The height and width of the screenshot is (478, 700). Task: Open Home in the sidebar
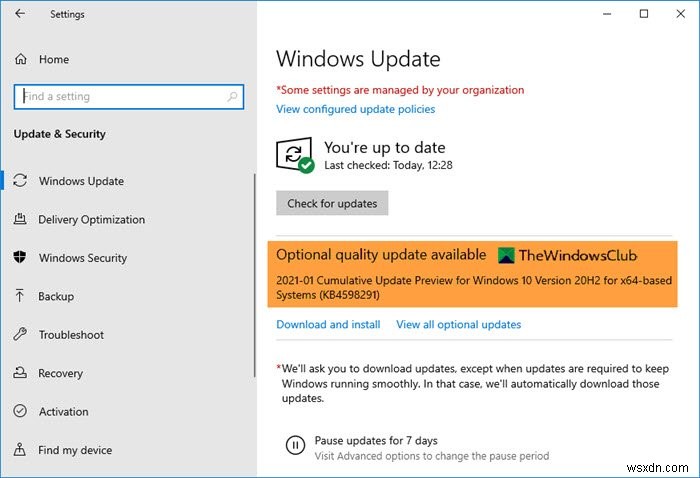click(x=54, y=59)
